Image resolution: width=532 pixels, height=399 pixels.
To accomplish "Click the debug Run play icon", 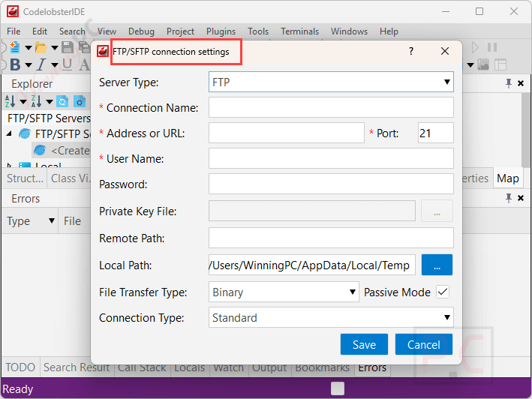I will pos(475,47).
